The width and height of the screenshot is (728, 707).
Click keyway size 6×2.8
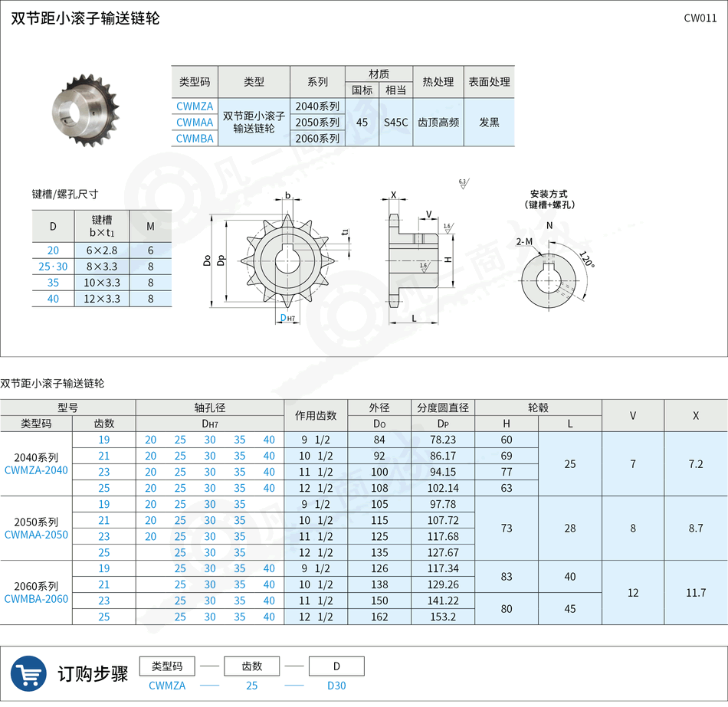tap(102, 250)
